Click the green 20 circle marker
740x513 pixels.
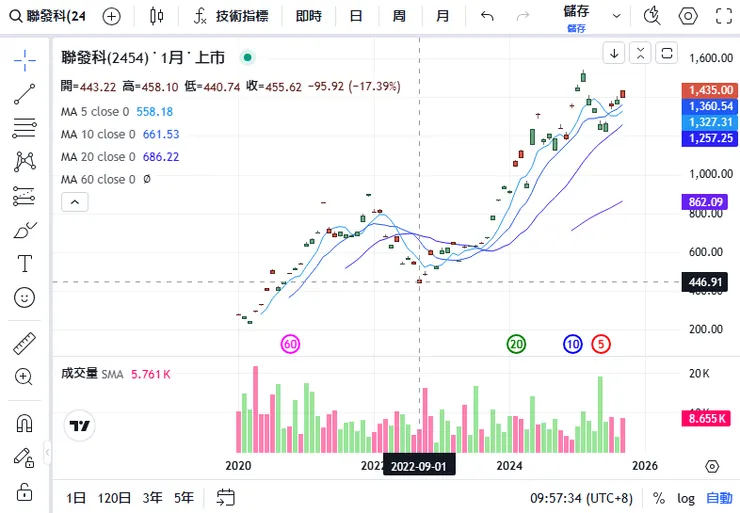(516, 344)
